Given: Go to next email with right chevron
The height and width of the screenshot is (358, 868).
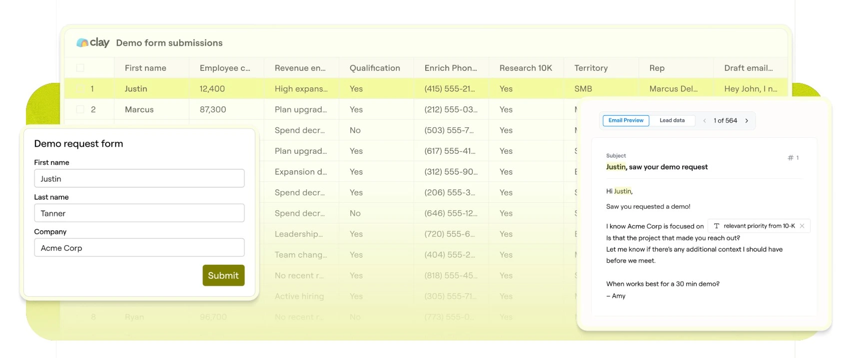Looking at the screenshot, I should click(x=747, y=121).
